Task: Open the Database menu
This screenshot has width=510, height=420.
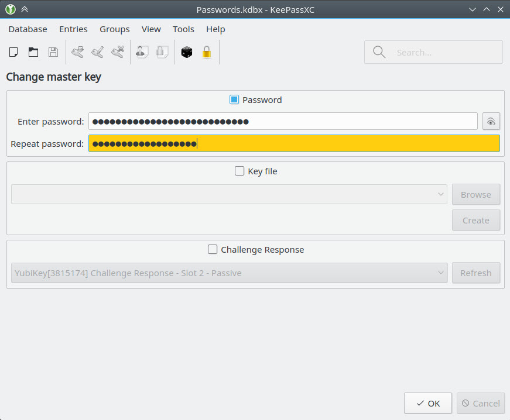Action: 28,29
